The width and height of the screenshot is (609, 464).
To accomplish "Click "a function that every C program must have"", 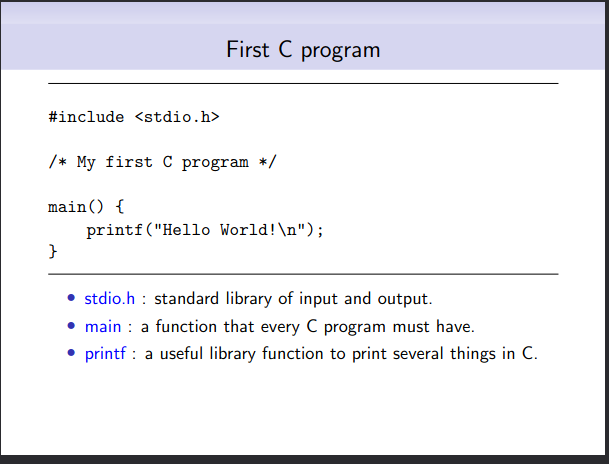I will coord(308,327).
